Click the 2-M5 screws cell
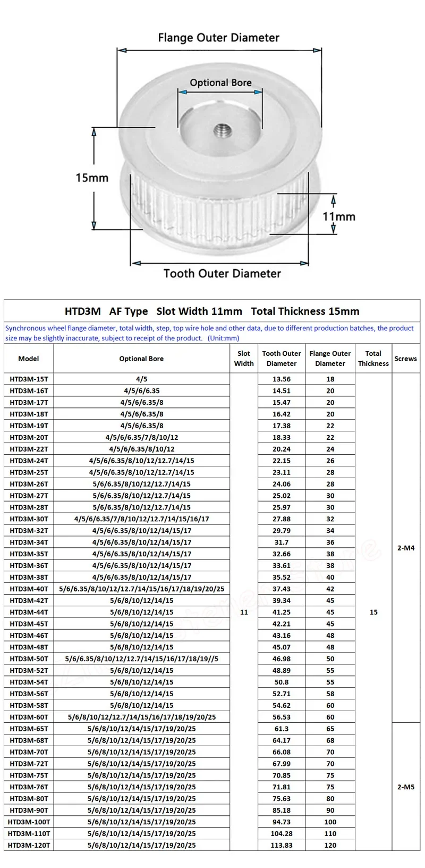Screen dimensions: 425x868 pos(406,787)
